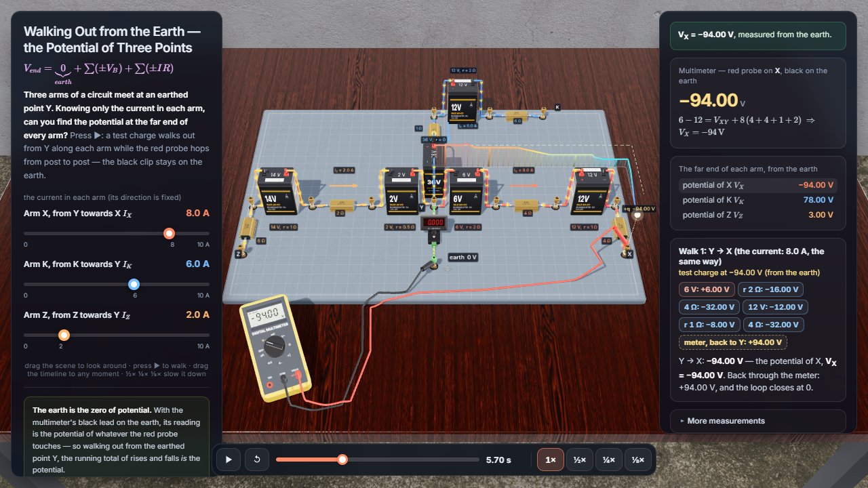
Task: Click the 4 Ω resistor next to post X
Action: [x=620, y=228]
